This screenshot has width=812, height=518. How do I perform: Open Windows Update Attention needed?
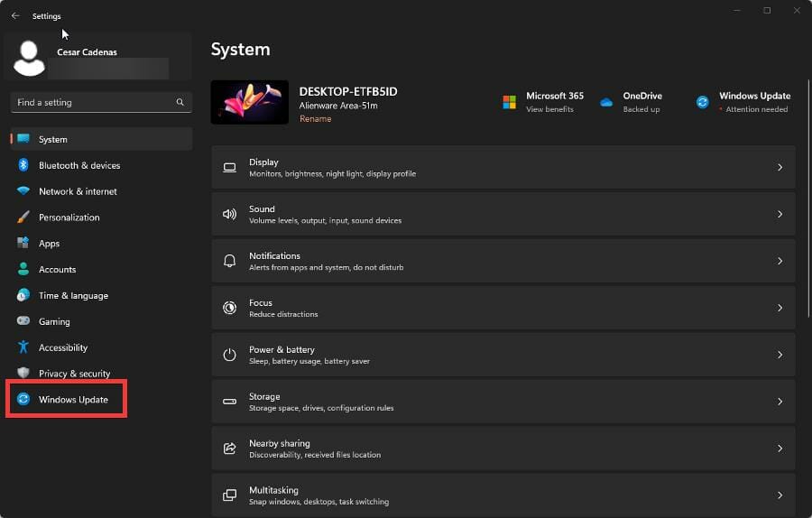coord(757,109)
